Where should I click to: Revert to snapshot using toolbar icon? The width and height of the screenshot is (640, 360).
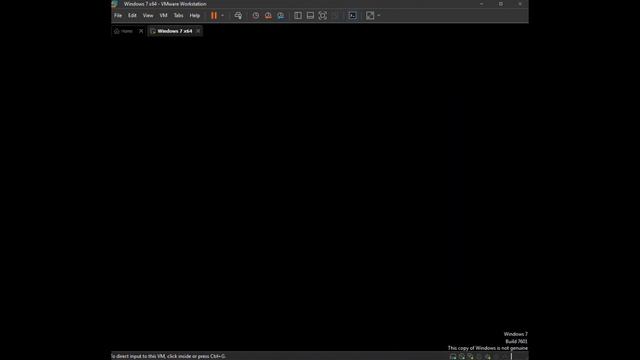(268, 16)
